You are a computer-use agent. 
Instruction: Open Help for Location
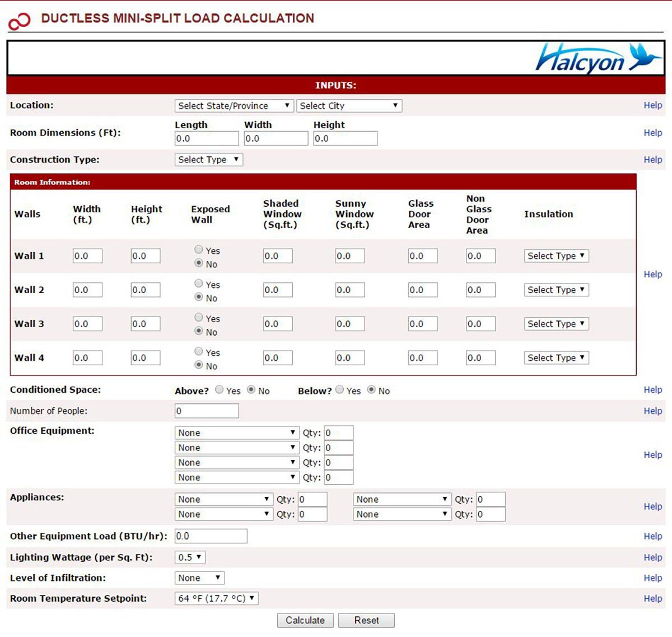click(x=653, y=105)
